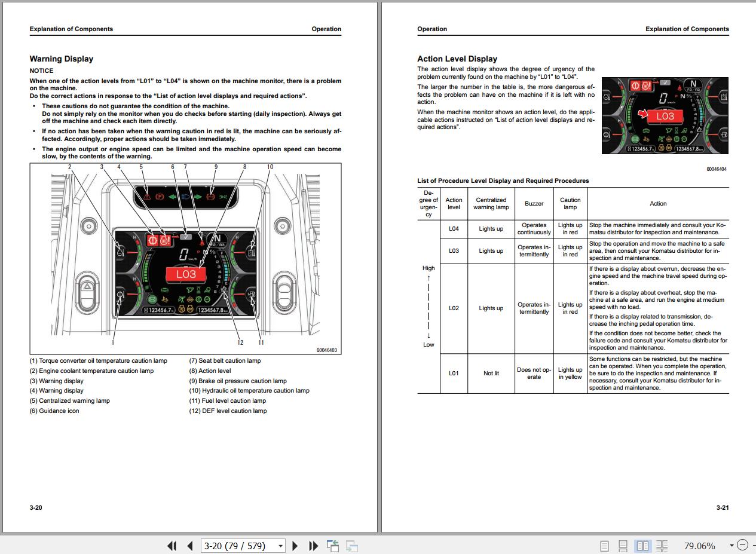Click '(8) Action level' legend entry

pos(210,371)
